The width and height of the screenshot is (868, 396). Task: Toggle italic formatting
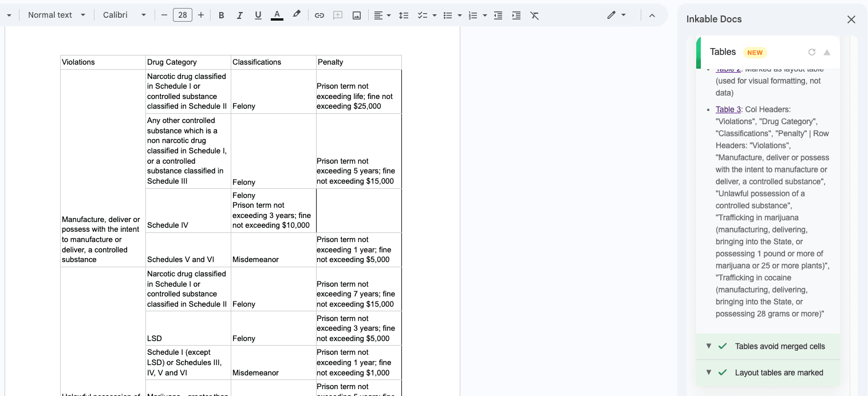tap(239, 15)
